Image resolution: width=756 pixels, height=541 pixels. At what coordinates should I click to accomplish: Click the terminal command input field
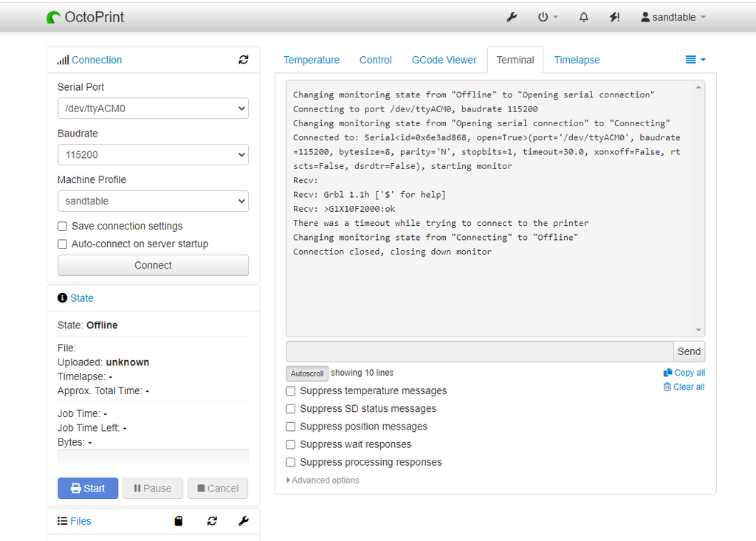(x=480, y=351)
